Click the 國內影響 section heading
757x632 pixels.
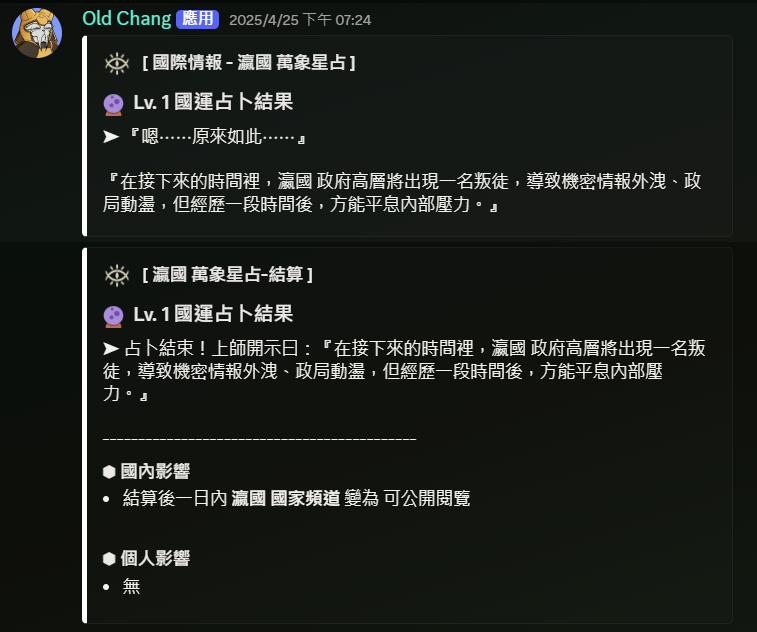click(155, 471)
